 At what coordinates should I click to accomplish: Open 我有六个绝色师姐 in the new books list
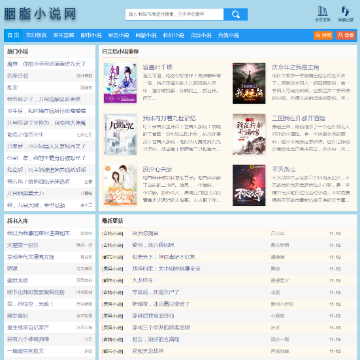point(28,339)
